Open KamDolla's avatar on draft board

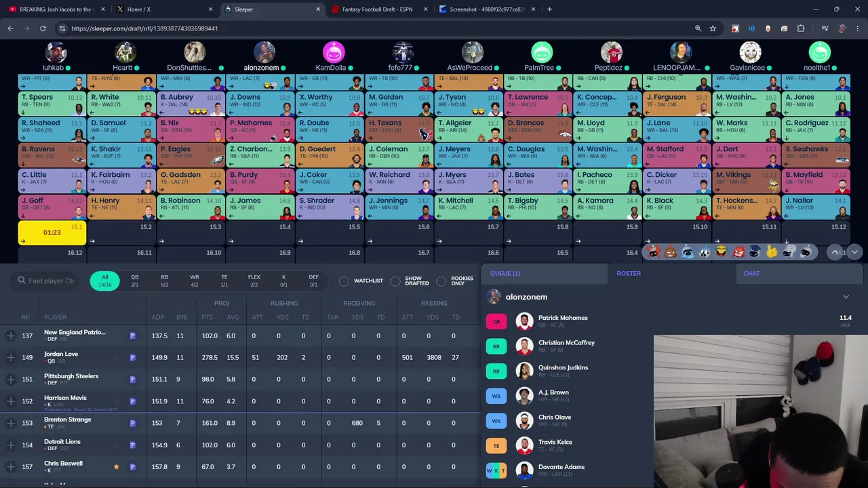click(x=334, y=52)
